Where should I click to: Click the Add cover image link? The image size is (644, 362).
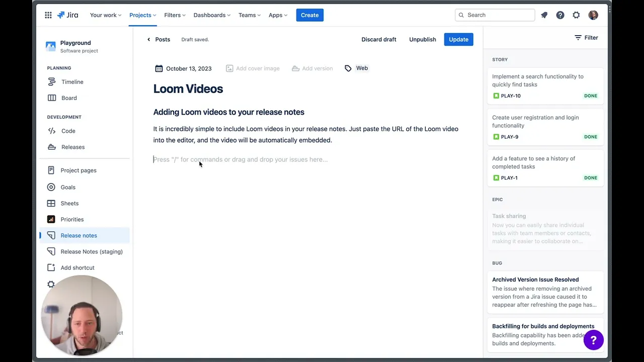[x=253, y=68]
